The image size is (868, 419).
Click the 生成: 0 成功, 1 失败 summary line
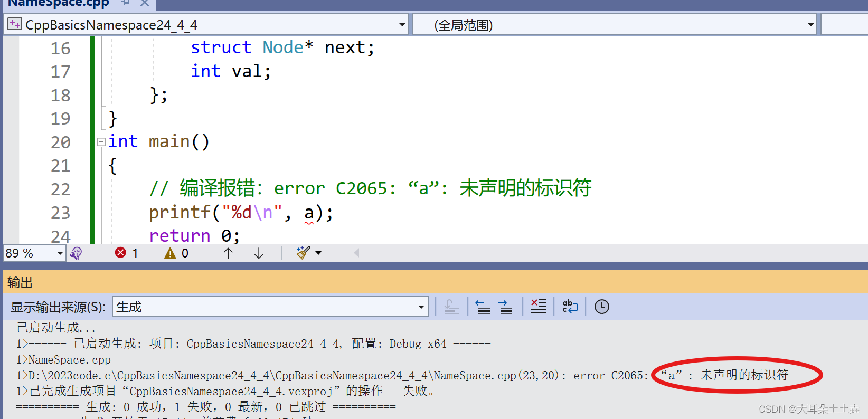click(x=206, y=407)
